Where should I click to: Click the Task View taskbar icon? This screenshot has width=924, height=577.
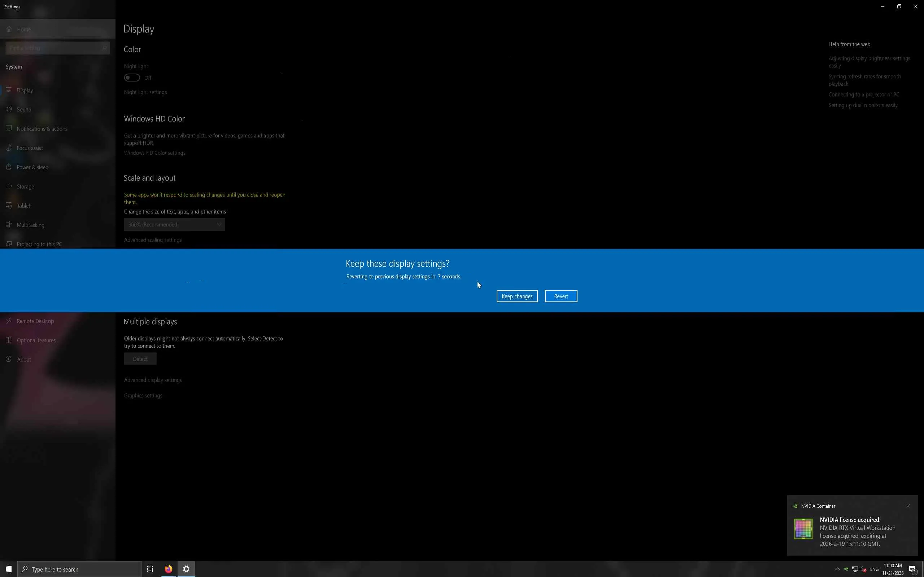click(x=150, y=569)
